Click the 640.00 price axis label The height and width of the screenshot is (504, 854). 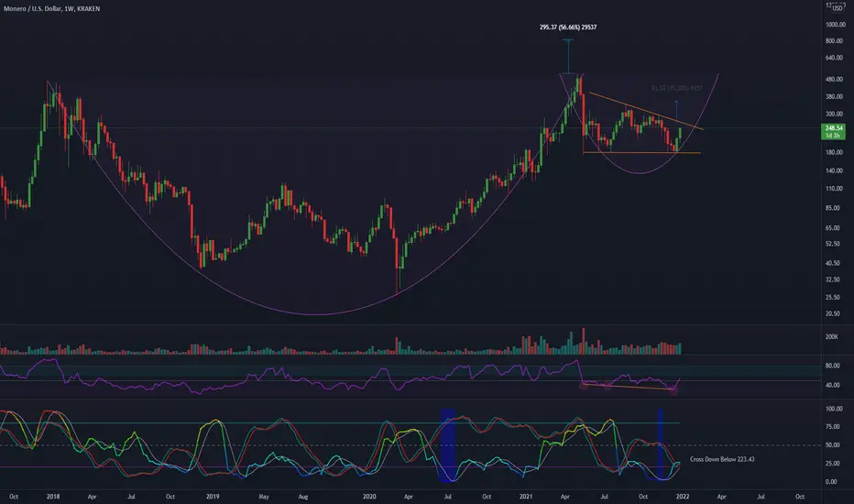(834, 58)
